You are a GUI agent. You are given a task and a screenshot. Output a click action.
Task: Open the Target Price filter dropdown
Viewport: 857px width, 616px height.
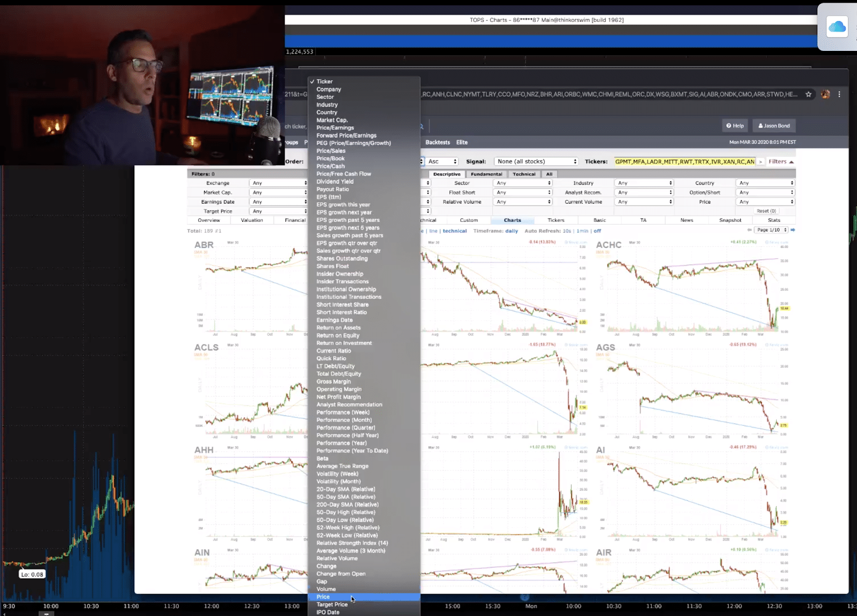279,212
